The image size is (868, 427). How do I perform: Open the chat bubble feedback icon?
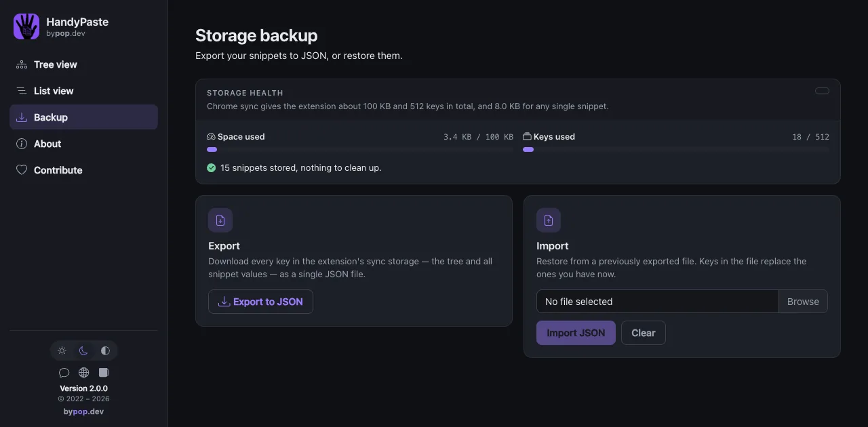coord(64,372)
